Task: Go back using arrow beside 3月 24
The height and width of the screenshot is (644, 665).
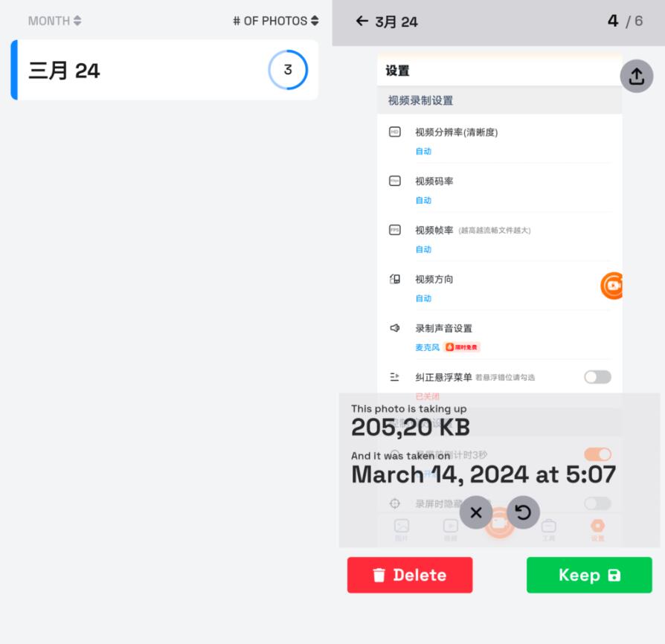Action: pos(362,21)
